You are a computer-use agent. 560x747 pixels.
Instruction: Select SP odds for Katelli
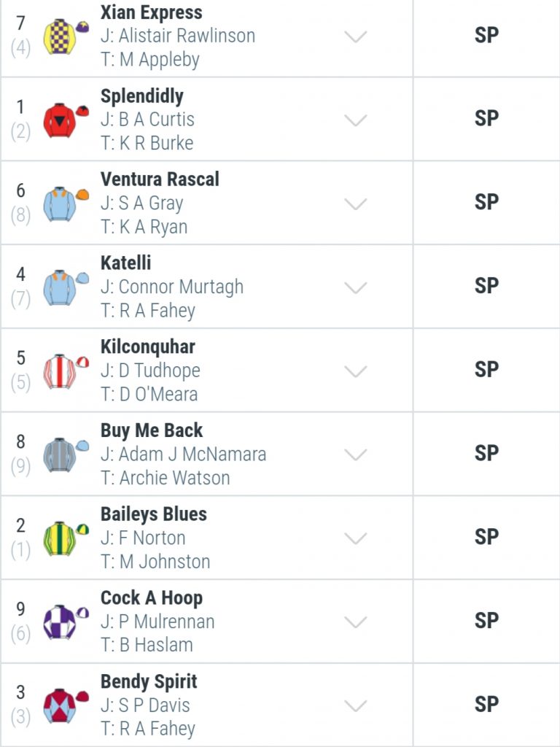pyautogui.click(x=486, y=286)
